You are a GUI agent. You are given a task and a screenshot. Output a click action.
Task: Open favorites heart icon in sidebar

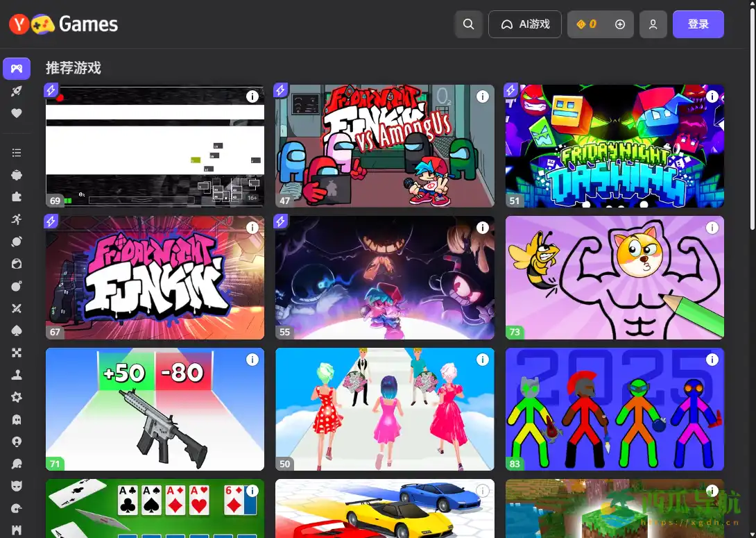[17, 113]
